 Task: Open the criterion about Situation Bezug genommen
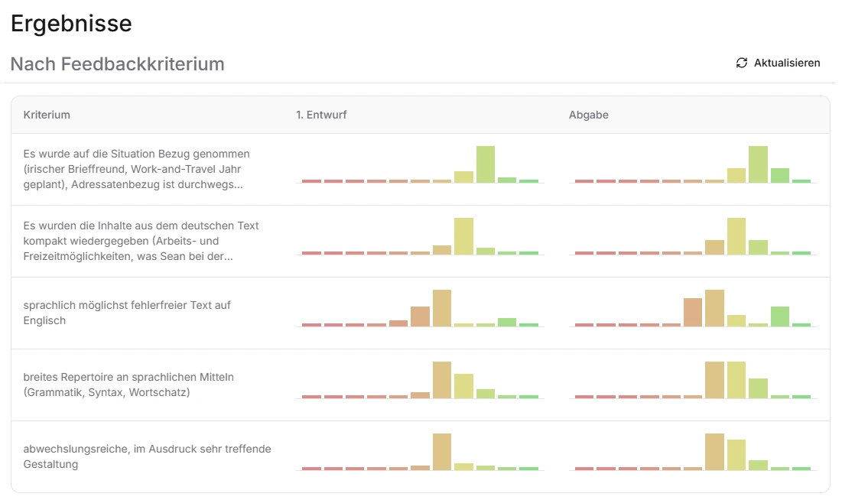point(137,169)
